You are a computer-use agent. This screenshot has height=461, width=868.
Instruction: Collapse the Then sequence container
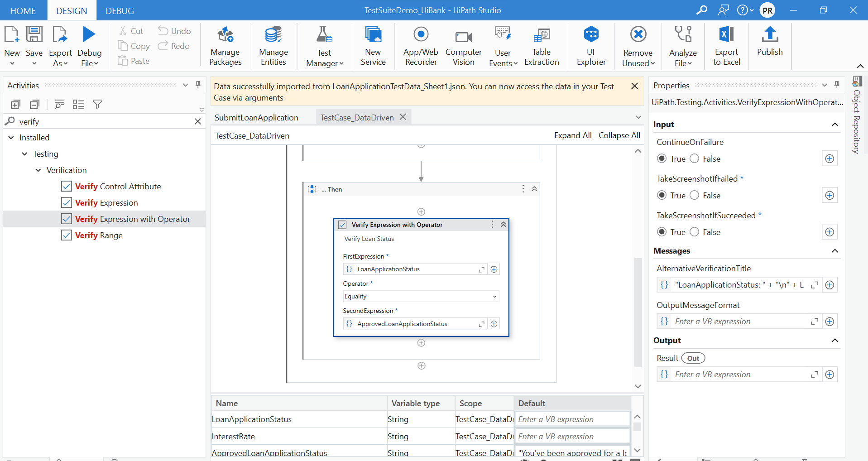pyautogui.click(x=534, y=189)
